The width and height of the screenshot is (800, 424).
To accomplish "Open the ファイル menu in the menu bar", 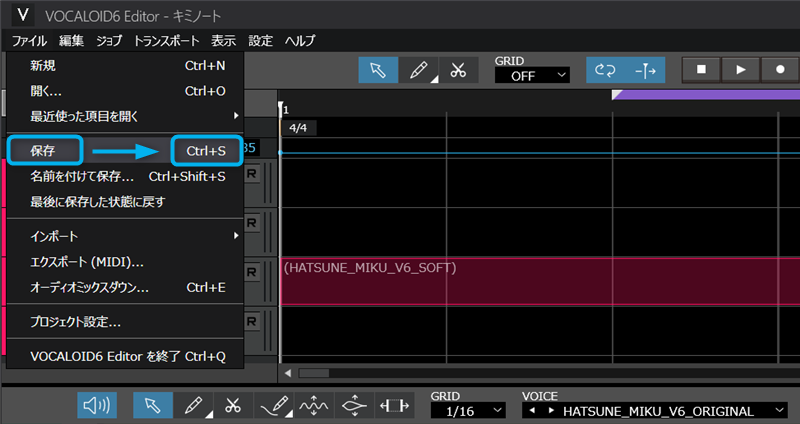I will click(x=30, y=41).
